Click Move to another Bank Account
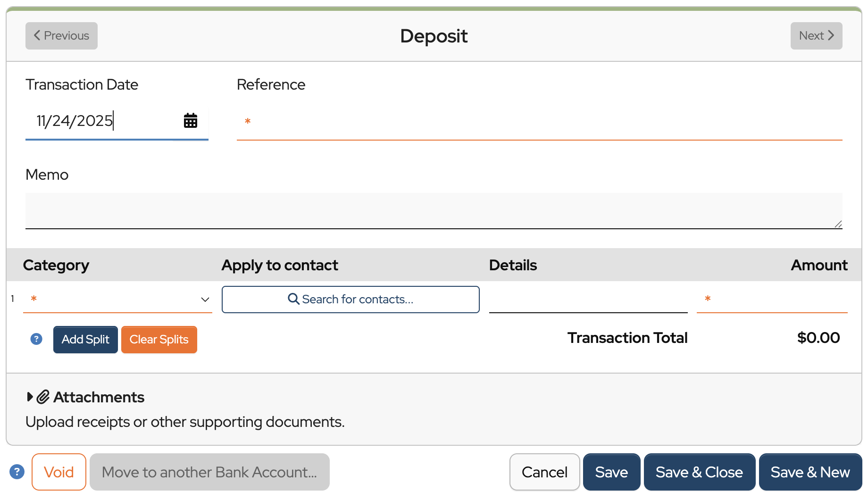This screenshot has width=868, height=500. (209, 472)
